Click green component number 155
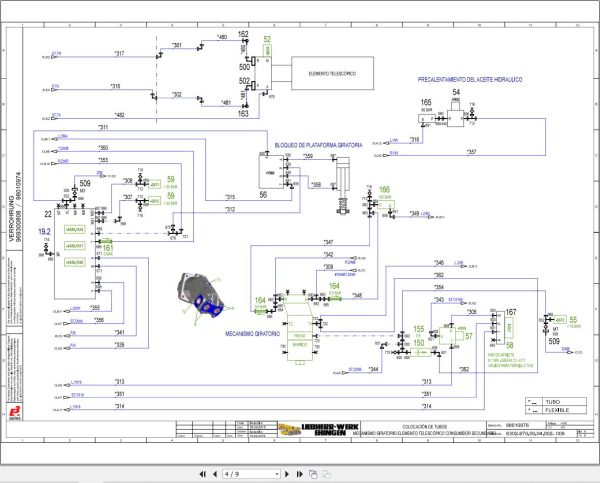 (419, 329)
